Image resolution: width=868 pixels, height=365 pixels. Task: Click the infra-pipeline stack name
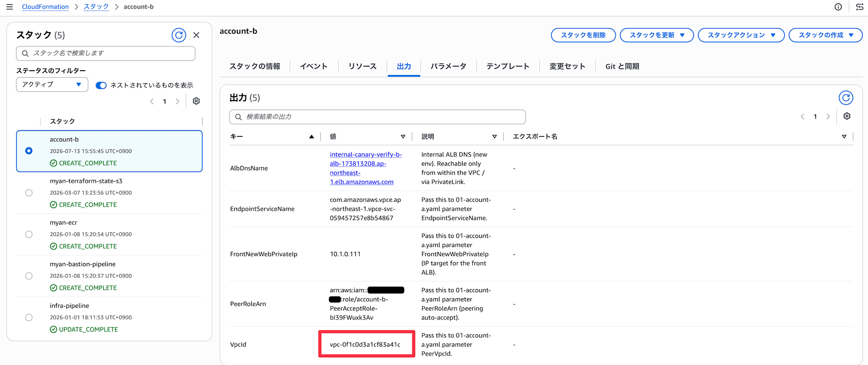69,306
